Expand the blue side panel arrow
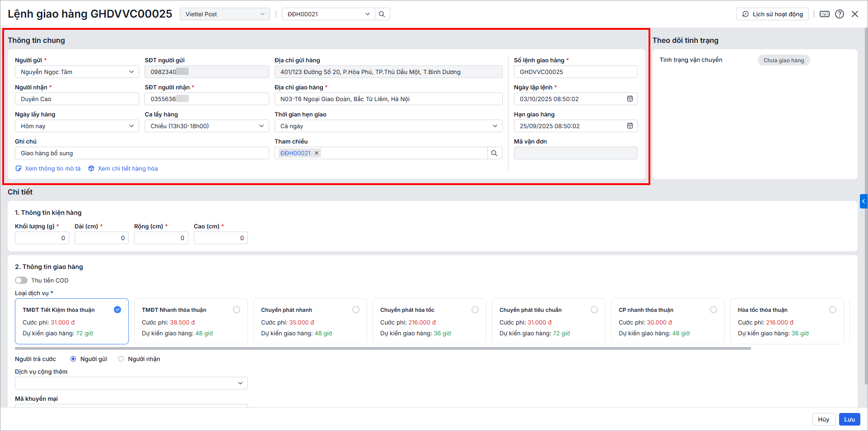The image size is (868, 431). coord(863,201)
